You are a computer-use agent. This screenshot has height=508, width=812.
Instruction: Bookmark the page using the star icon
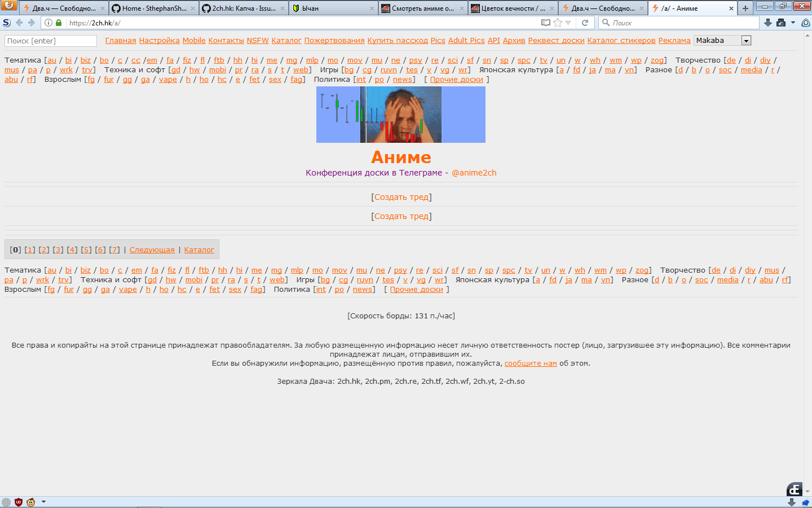(558, 23)
